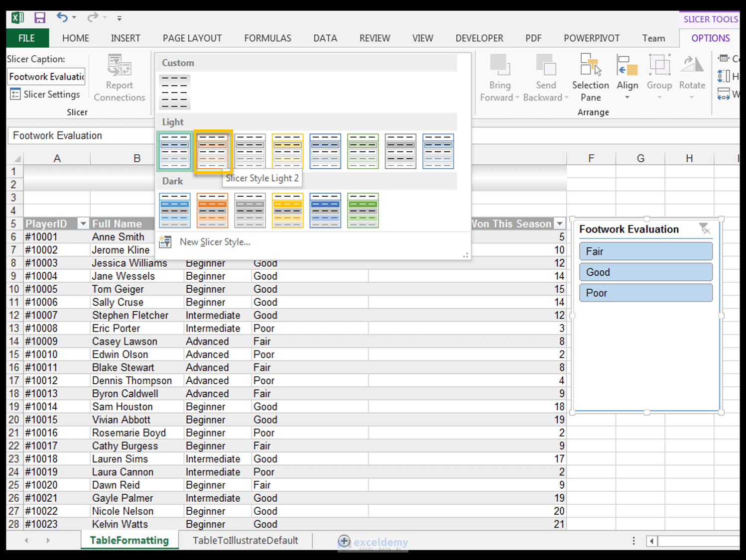Image resolution: width=746 pixels, height=560 pixels.
Task: Open the POWERPIVOT ribbon tab
Action: [x=592, y=38]
